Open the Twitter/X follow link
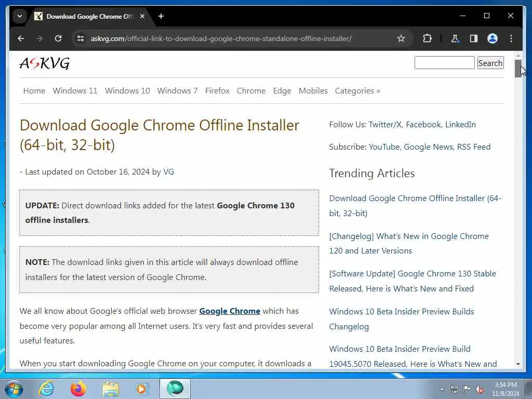The image size is (532, 399). coord(385,125)
